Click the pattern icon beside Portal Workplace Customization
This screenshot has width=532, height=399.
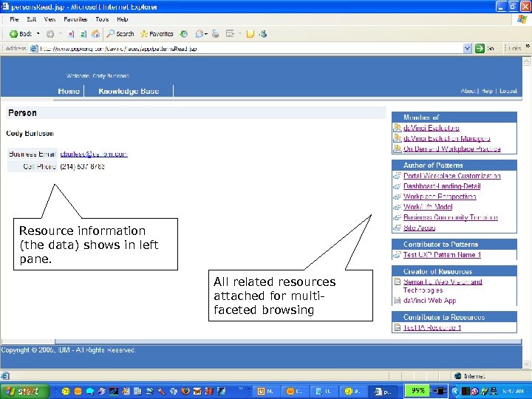point(398,176)
